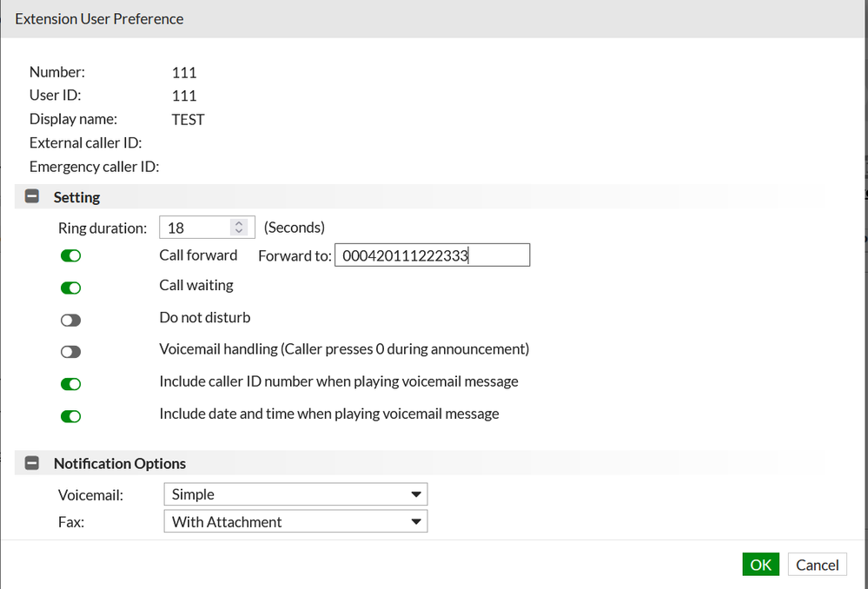868x589 pixels.
Task: Click the Ring duration spinner arrows
Action: 240,228
